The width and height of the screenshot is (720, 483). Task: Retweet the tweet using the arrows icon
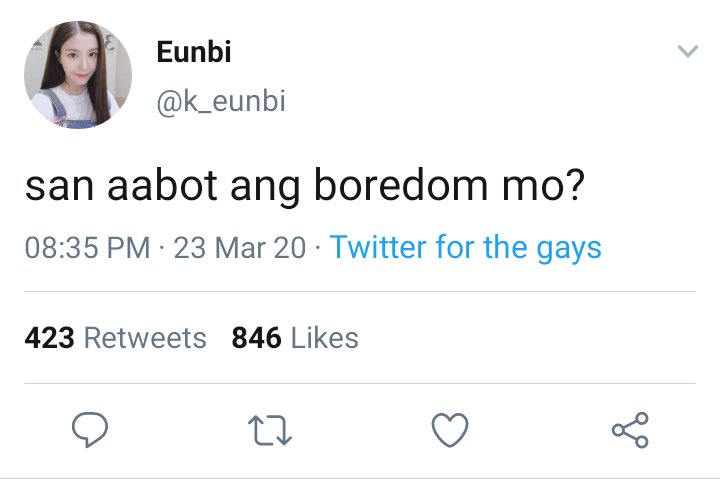(x=270, y=430)
